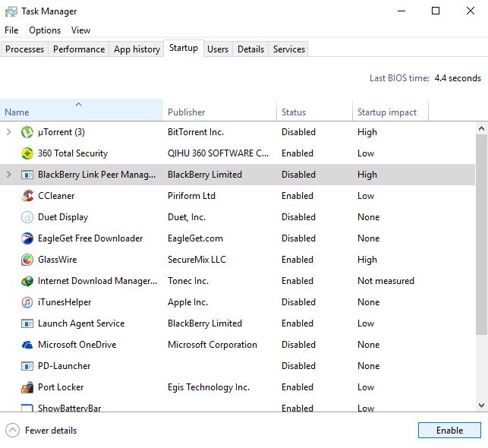Screen dimensions: 488x448
Task: Sort by the Name column header
Action: 81,110
